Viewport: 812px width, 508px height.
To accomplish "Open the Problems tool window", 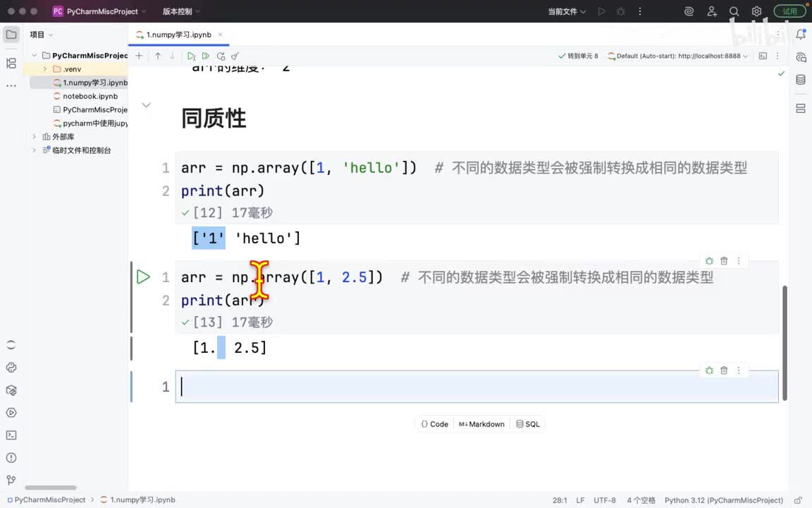I will click(x=11, y=458).
